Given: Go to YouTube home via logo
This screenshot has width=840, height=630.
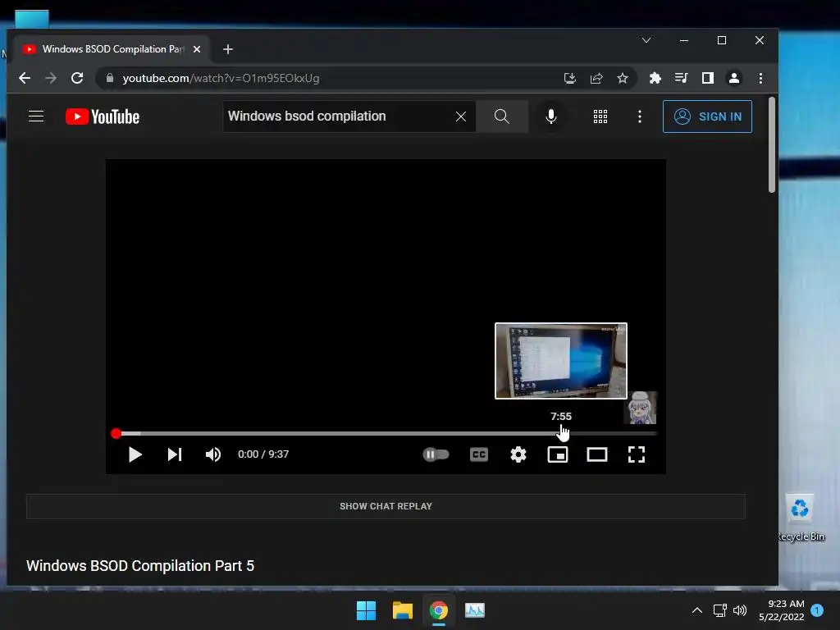Looking at the screenshot, I should 103,116.
